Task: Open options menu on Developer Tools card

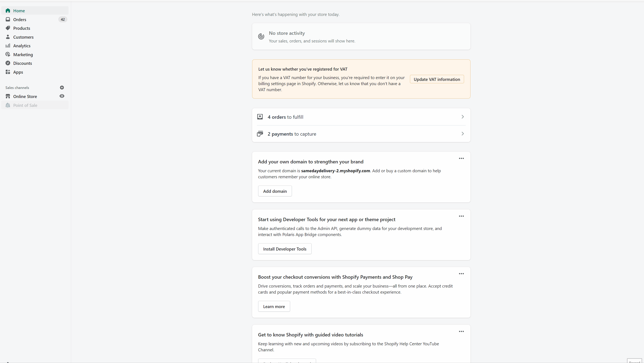Action: click(461, 216)
